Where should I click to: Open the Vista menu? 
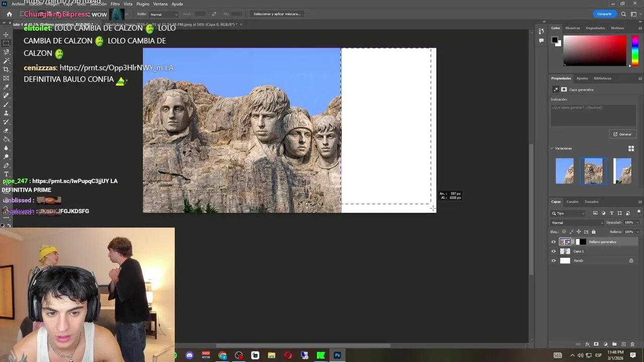click(128, 4)
